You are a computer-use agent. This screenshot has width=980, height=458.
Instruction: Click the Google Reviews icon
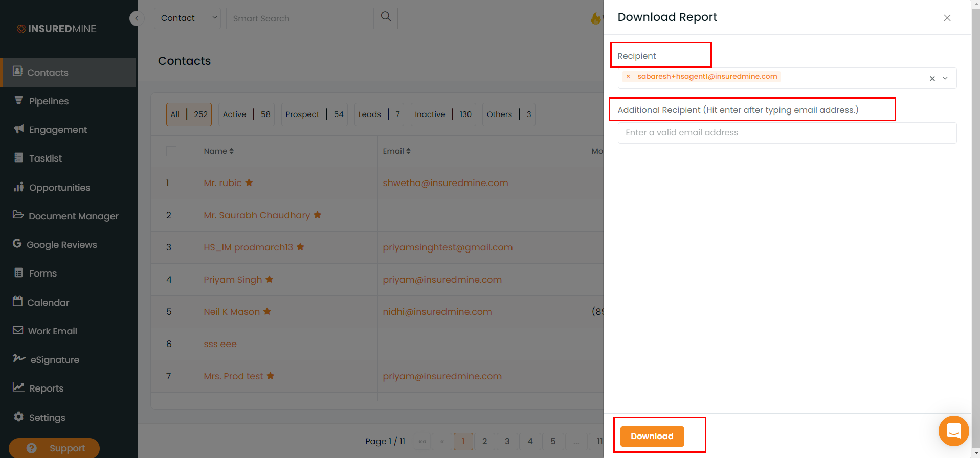tap(17, 244)
